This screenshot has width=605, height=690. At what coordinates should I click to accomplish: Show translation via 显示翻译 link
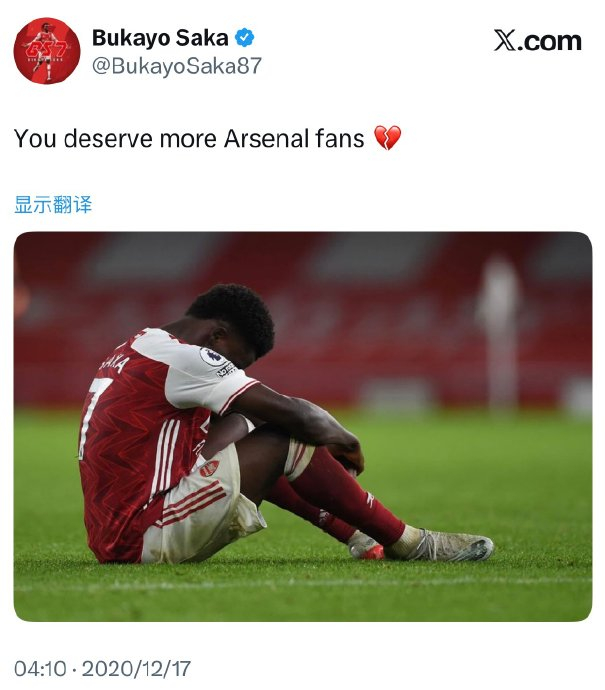[x=53, y=205]
